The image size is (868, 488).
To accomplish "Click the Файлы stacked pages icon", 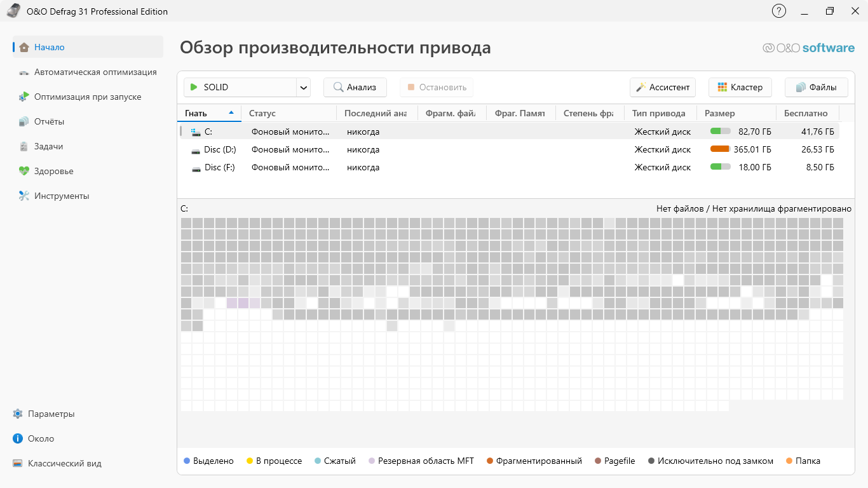I will pyautogui.click(x=801, y=87).
